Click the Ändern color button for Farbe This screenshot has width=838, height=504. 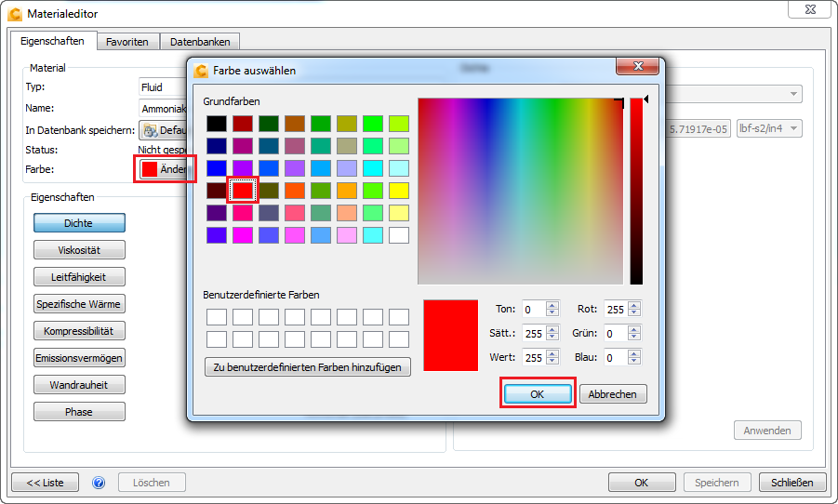point(163,169)
